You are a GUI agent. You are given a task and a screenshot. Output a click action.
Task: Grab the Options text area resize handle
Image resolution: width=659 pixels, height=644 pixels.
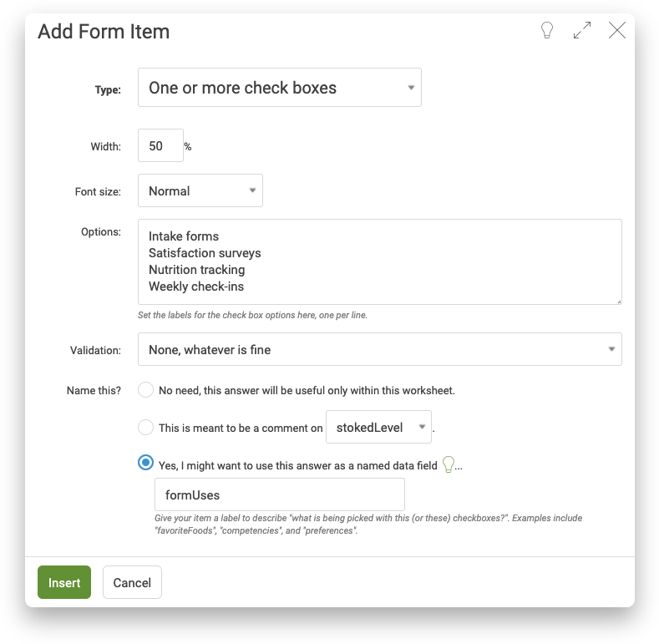pos(619,302)
